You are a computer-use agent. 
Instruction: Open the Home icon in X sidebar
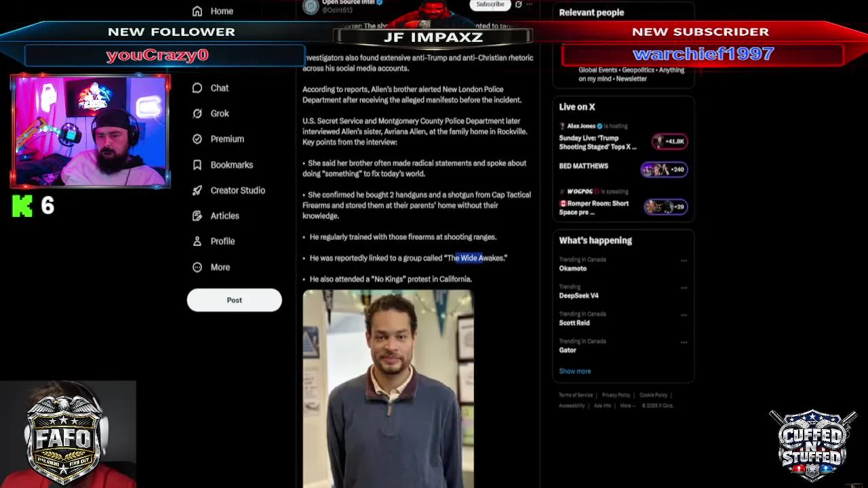pyautogui.click(x=197, y=11)
